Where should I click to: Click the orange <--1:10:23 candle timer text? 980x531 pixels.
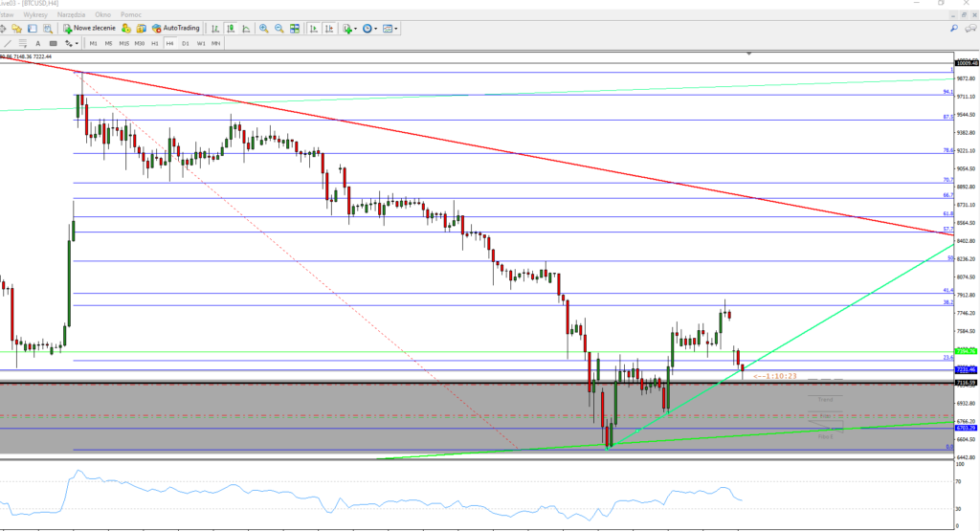tap(775, 376)
